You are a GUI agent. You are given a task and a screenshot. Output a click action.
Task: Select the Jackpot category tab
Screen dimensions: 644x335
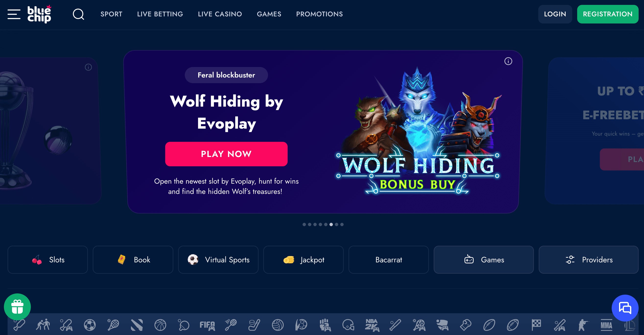[304, 259]
